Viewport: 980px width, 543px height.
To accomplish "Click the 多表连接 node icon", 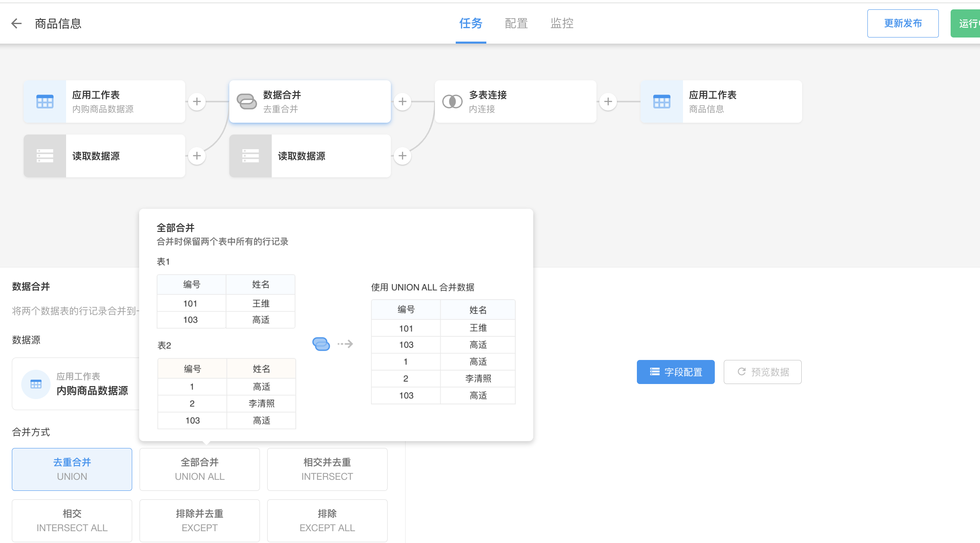I will tap(452, 102).
